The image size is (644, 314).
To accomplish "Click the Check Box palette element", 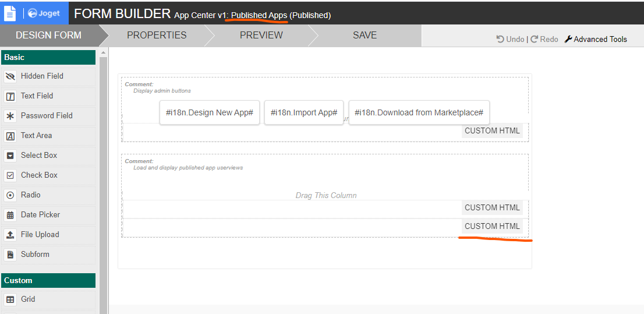I will coord(39,175).
